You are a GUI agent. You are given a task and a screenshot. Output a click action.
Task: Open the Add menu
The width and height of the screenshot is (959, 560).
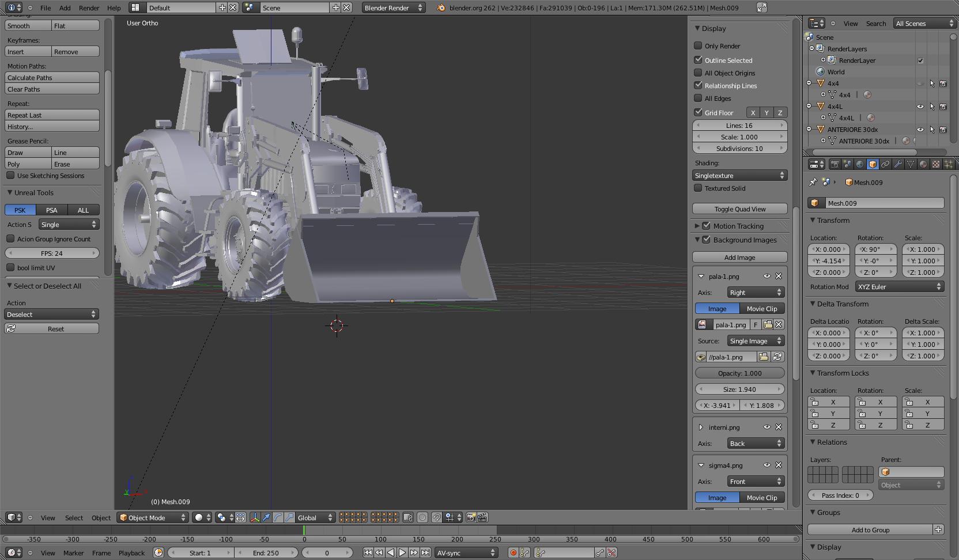point(65,8)
